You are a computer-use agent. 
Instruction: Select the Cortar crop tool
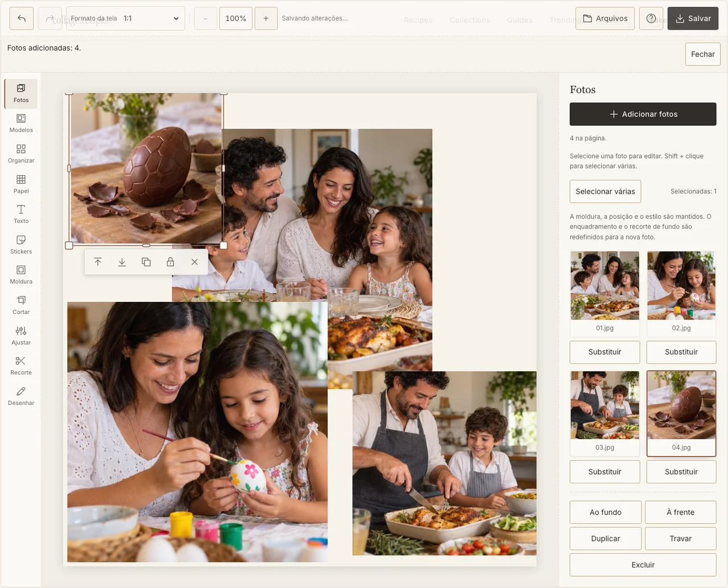(21, 305)
